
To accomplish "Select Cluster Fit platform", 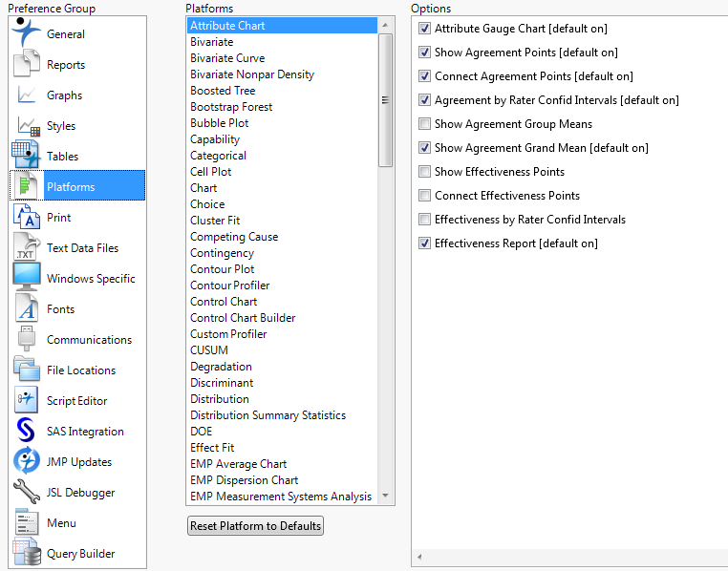I will [282, 221].
